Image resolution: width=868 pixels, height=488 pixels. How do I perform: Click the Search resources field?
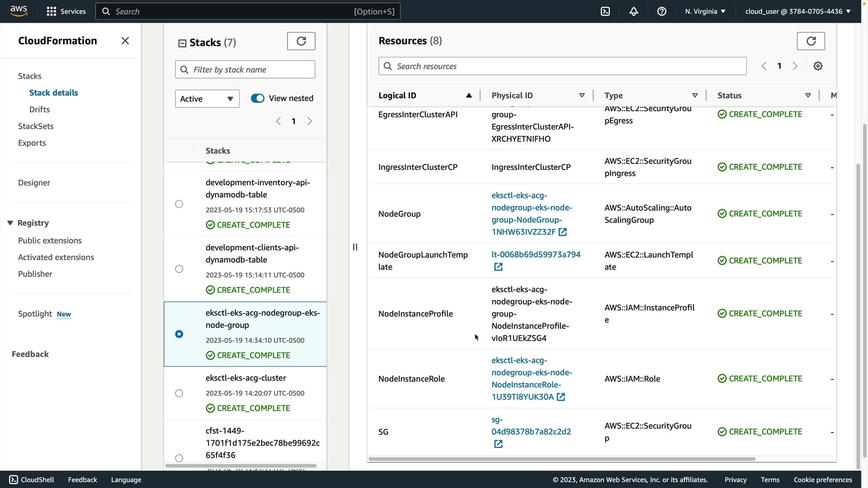[x=562, y=66]
